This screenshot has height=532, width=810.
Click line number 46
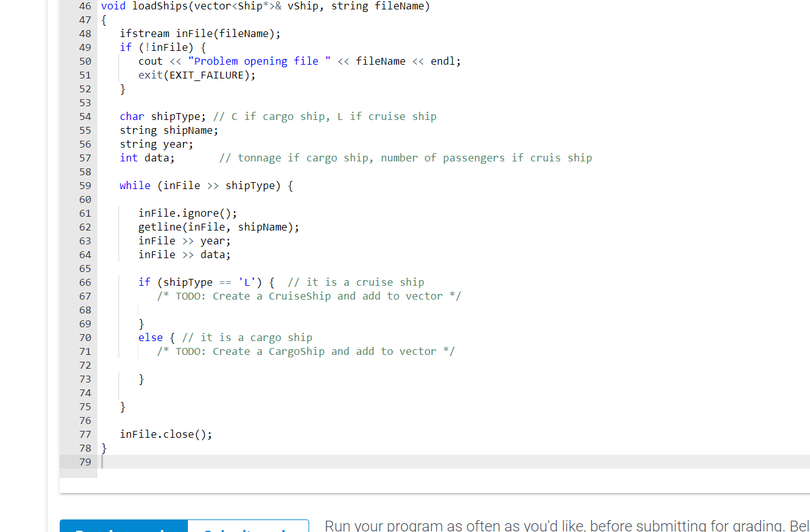coord(85,6)
